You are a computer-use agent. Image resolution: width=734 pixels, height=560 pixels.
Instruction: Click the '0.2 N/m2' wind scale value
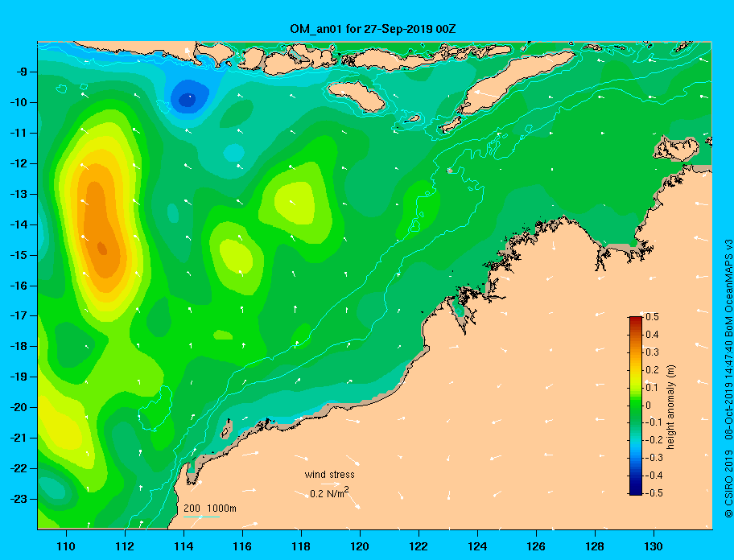click(x=329, y=492)
